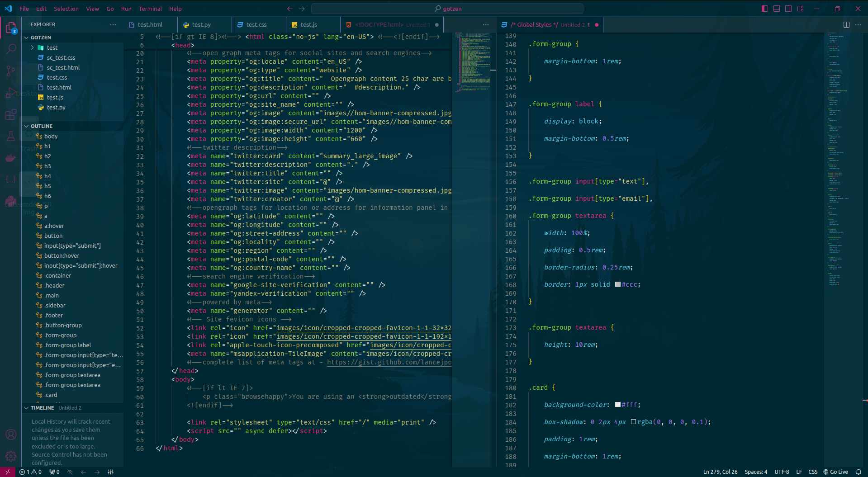Screen dimensions: 868x477
Task: Click the status bar left arrow icon
Action: [x=83, y=472]
